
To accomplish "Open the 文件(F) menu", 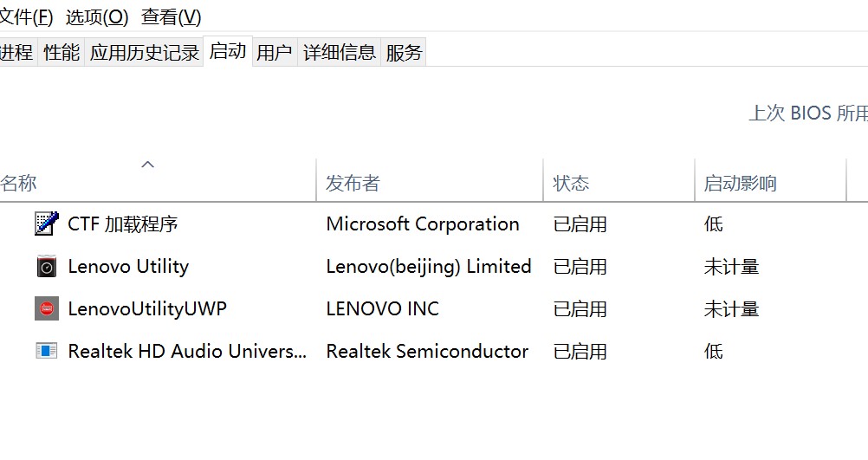I will tap(26, 17).
